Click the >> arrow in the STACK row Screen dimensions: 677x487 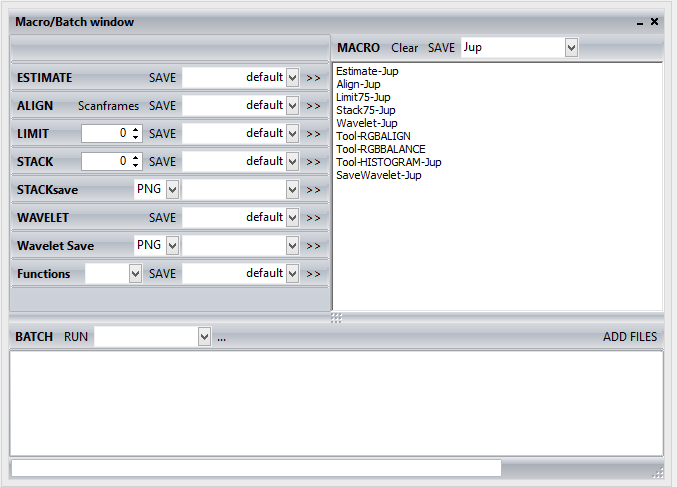313,162
